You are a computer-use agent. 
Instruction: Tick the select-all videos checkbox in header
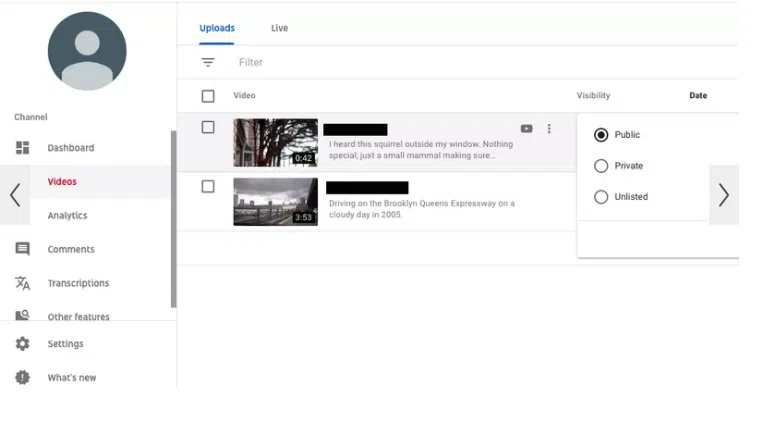[x=208, y=96]
